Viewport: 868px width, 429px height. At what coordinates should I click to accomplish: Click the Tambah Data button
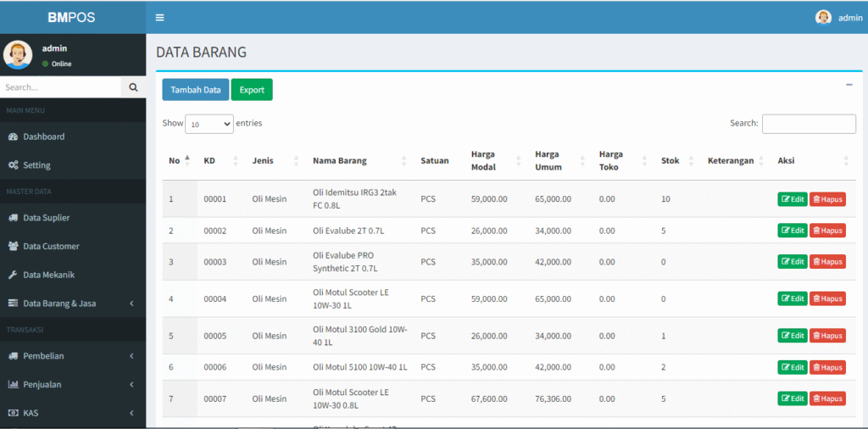coord(195,90)
